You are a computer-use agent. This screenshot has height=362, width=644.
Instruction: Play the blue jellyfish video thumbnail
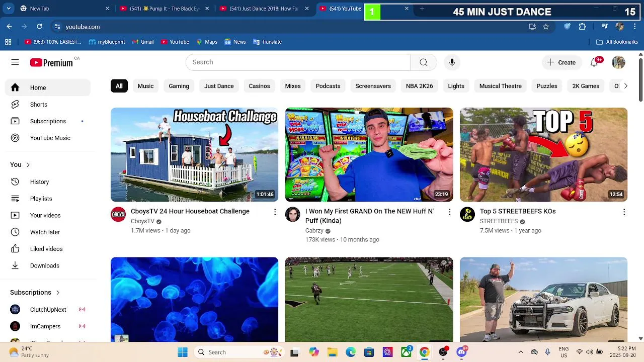pyautogui.click(x=194, y=300)
